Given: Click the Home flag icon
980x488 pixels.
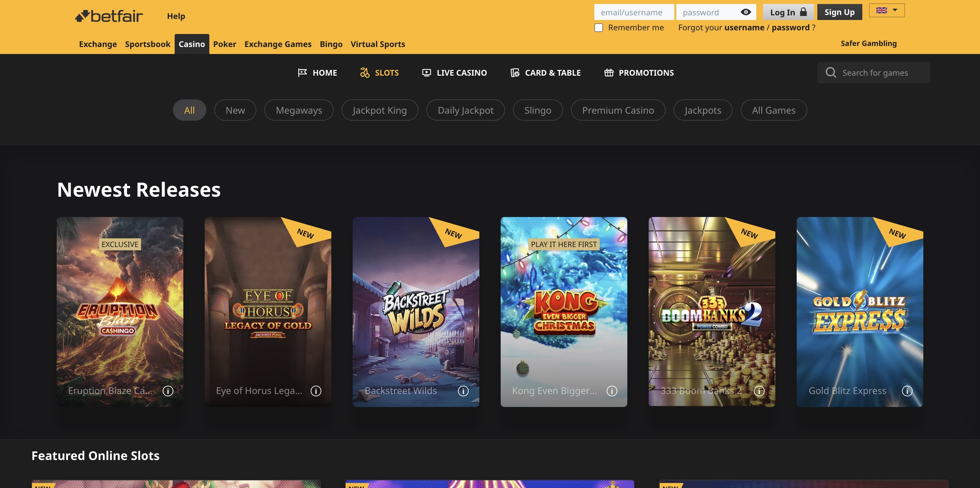Looking at the screenshot, I should [302, 72].
